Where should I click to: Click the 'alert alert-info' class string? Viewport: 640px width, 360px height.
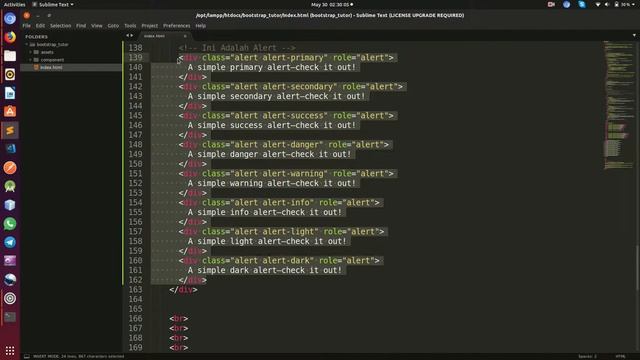click(x=272, y=202)
